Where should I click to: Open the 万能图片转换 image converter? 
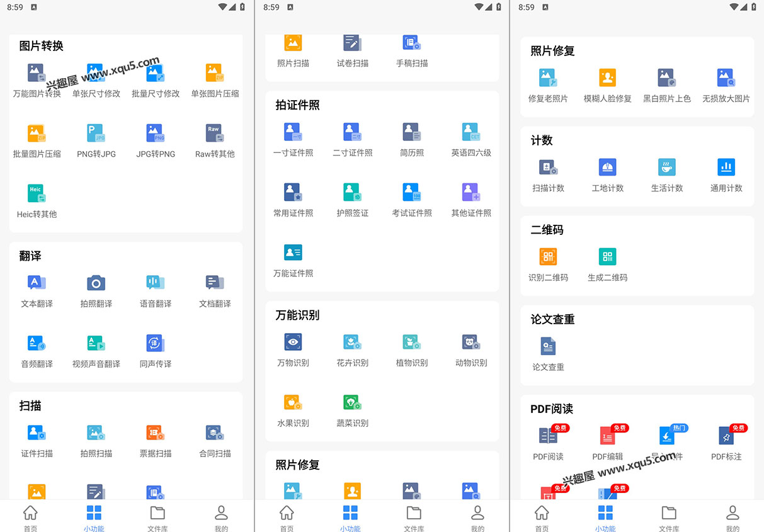click(x=37, y=74)
